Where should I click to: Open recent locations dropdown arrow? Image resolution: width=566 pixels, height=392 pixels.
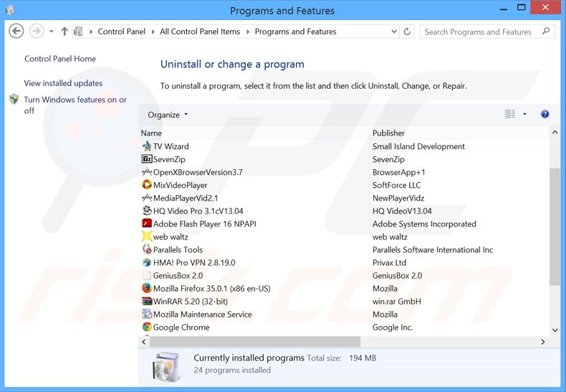click(52, 32)
